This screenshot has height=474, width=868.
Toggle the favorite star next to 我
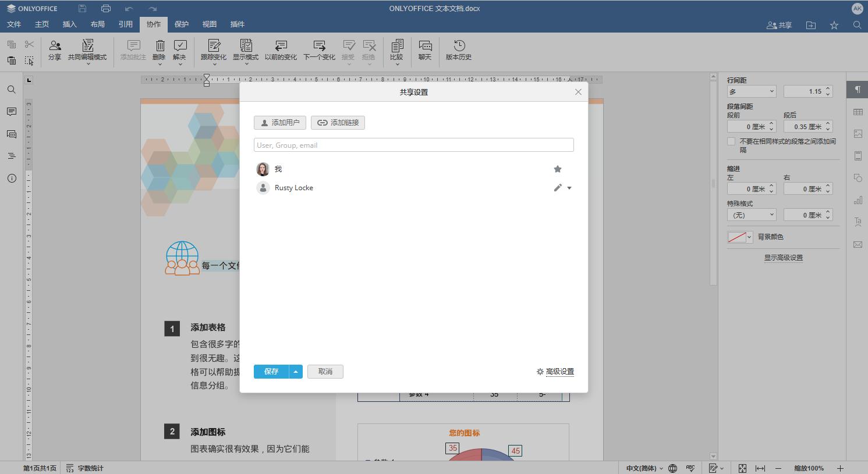pyautogui.click(x=558, y=169)
